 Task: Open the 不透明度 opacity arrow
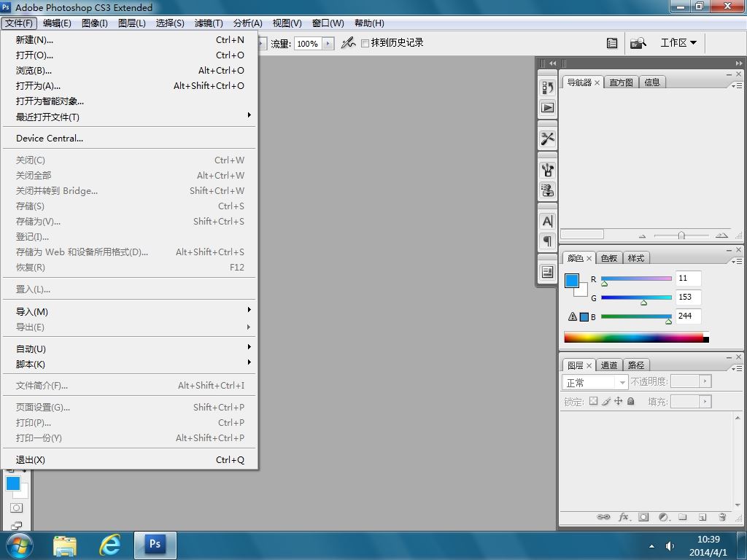(705, 381)
